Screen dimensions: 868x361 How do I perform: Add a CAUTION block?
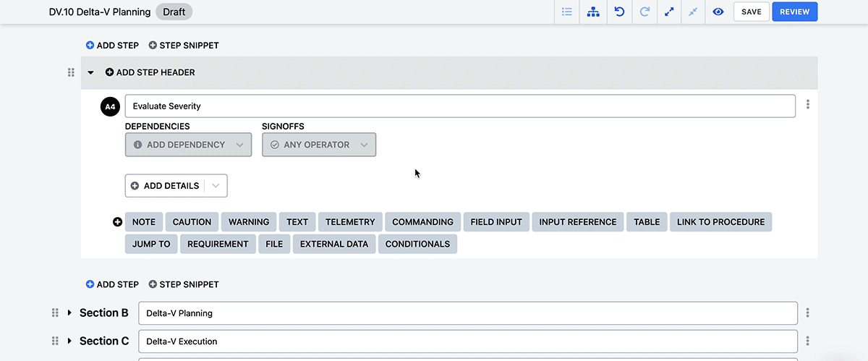click(x=192, y=222)
